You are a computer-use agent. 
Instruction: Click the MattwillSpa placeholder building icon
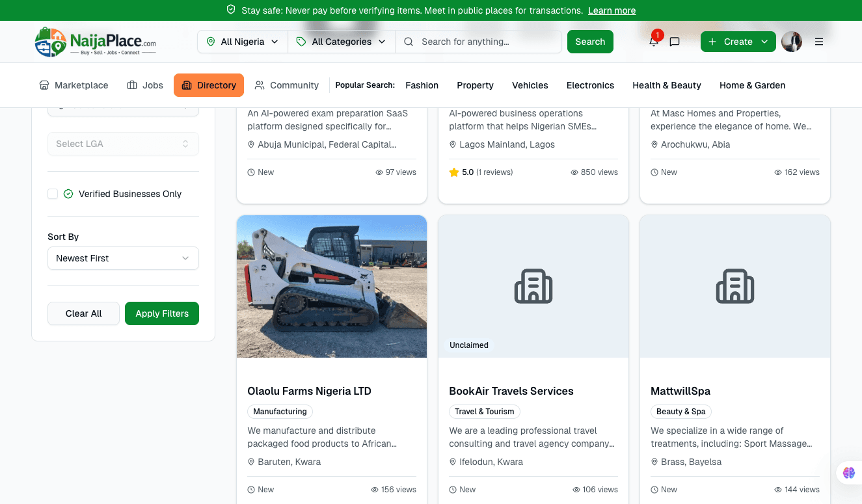coord(735,286)
